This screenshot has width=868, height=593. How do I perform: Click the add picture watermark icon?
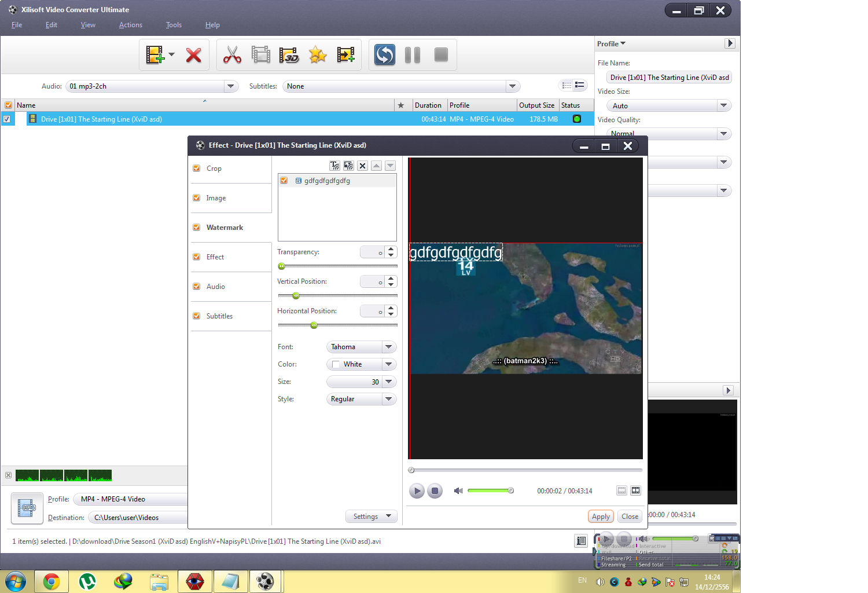click(x=348, y=166)
